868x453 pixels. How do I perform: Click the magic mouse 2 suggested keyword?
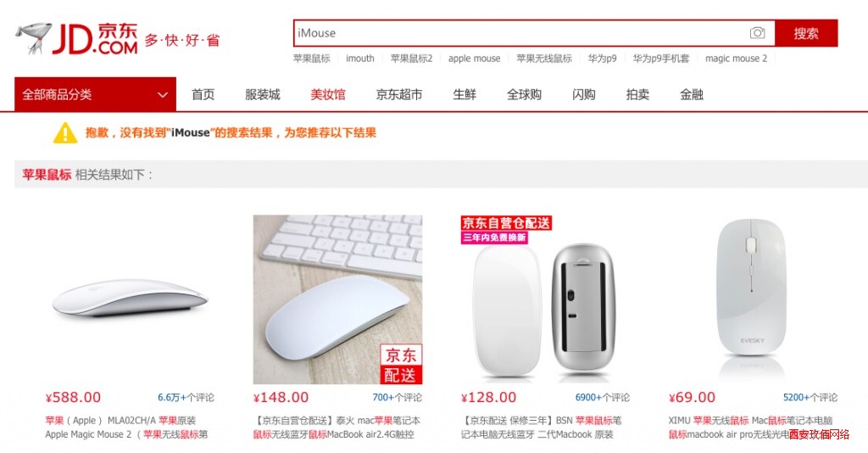(737, 59)
